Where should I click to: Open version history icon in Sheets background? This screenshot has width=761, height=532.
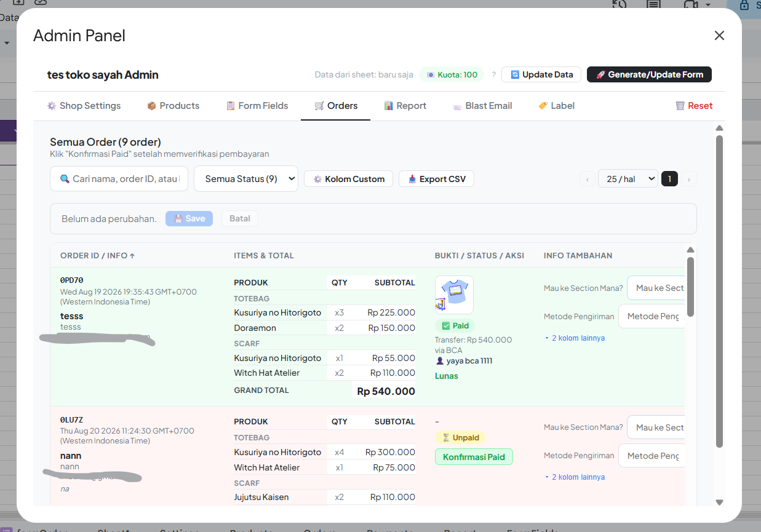(x=619, y=4)
